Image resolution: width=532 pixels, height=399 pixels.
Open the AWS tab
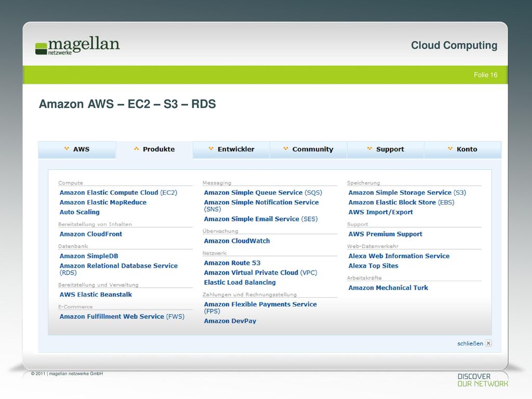click(77, 149)
